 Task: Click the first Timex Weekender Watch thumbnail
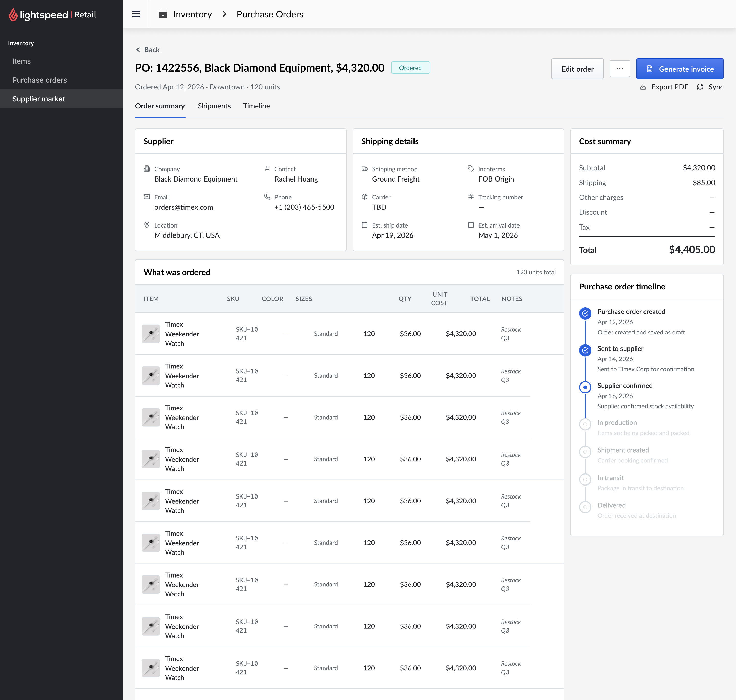click(151, 334)
